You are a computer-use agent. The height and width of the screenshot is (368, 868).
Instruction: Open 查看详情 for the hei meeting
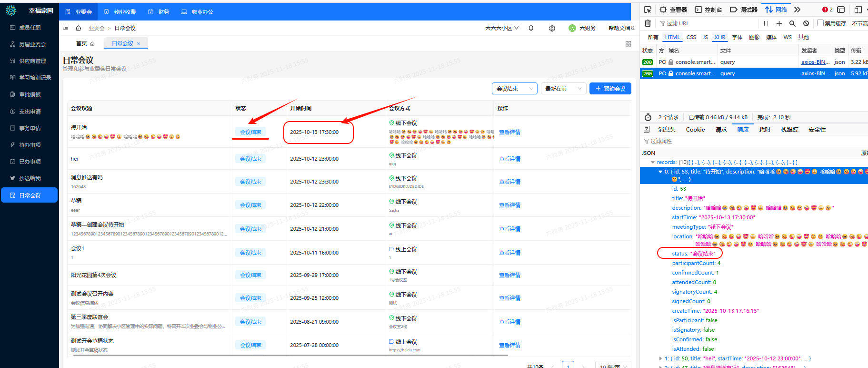click(x=509, y=159)
